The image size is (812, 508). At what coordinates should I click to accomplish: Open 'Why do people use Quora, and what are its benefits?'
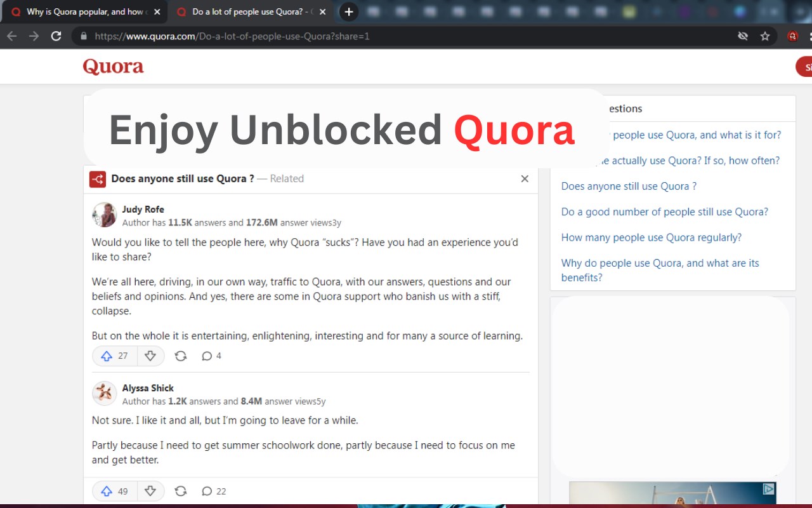tap(660, 271)
